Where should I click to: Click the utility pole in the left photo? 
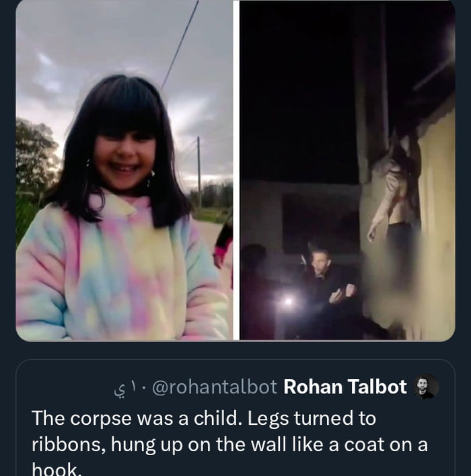click(199, 171)
